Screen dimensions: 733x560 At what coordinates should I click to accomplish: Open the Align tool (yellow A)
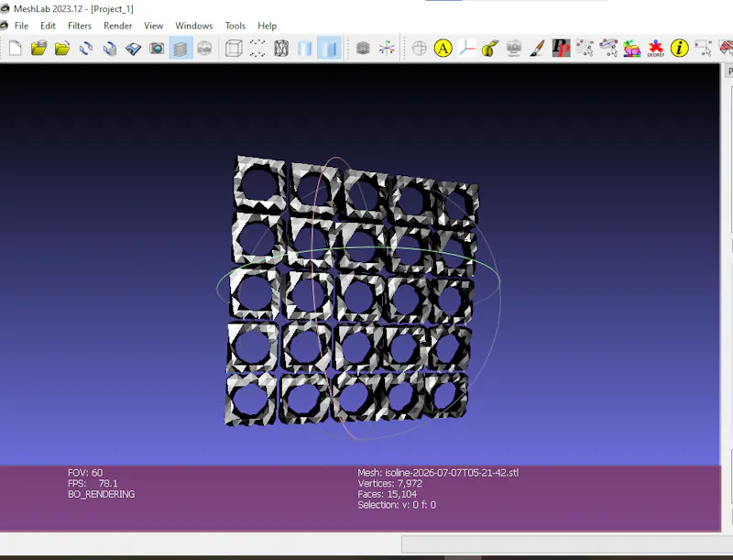click(x=443, y=49)
